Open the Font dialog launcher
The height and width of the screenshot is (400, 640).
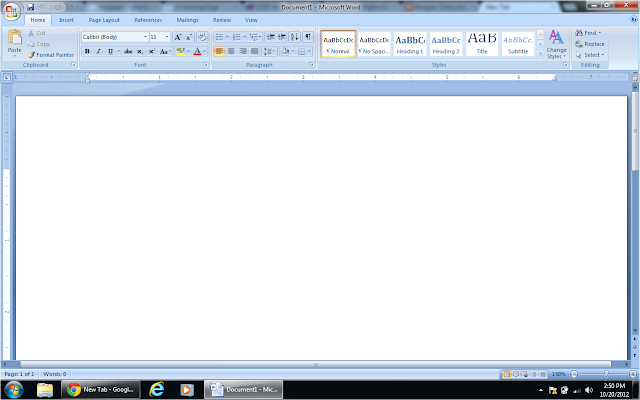click(205, 65)
